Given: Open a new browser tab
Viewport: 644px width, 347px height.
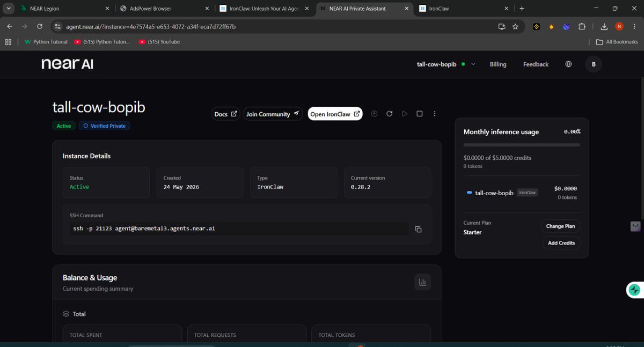Looking at the screenshot, I should pos(522,9).
